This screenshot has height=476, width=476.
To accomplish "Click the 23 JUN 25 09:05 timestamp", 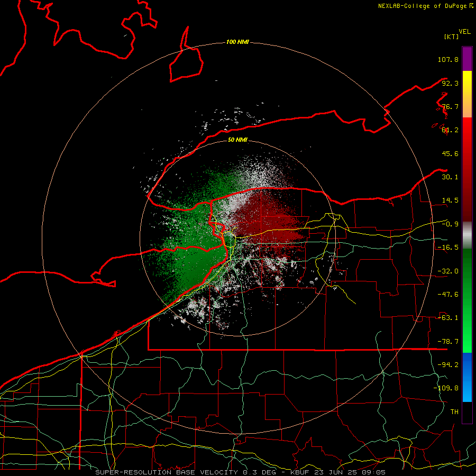I will (x=350, y=472).
